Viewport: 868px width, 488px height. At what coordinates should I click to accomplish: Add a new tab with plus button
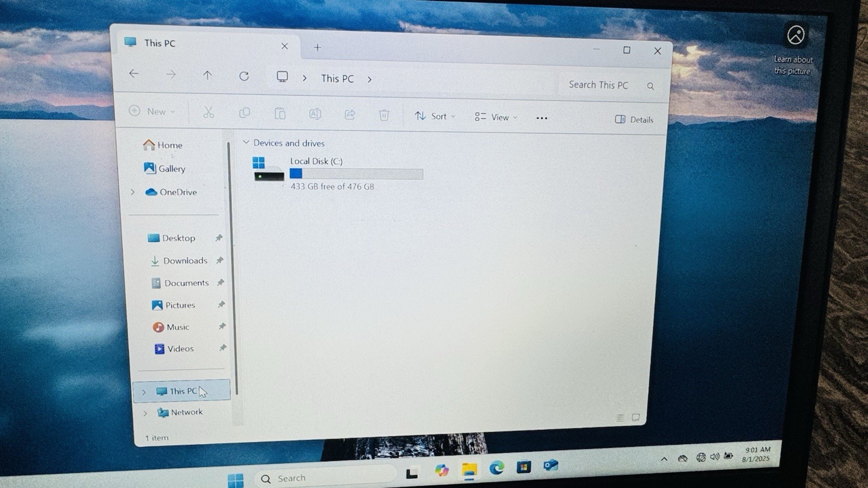[317, 47]
